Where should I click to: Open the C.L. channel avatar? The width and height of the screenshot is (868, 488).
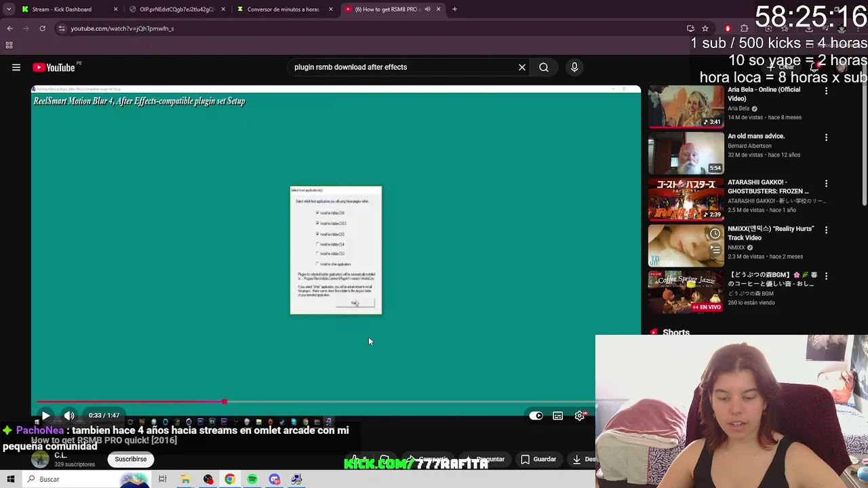tap(41, 459)
